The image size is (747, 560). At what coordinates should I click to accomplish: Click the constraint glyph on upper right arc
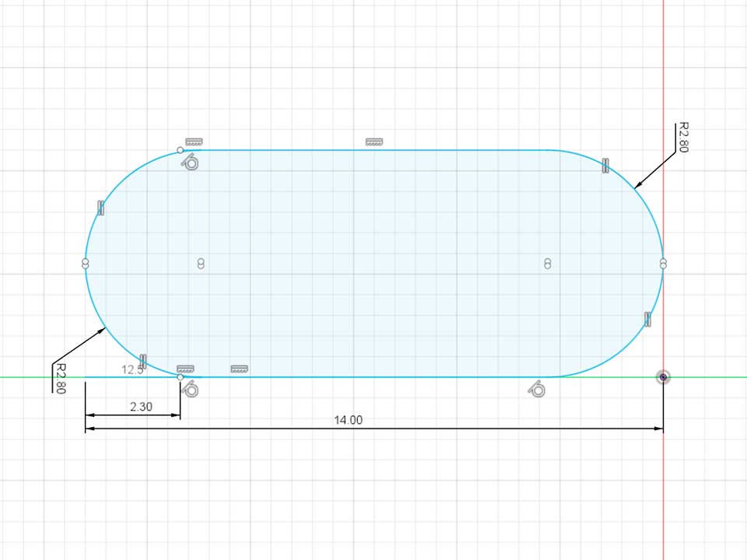[x=605, y=164]
